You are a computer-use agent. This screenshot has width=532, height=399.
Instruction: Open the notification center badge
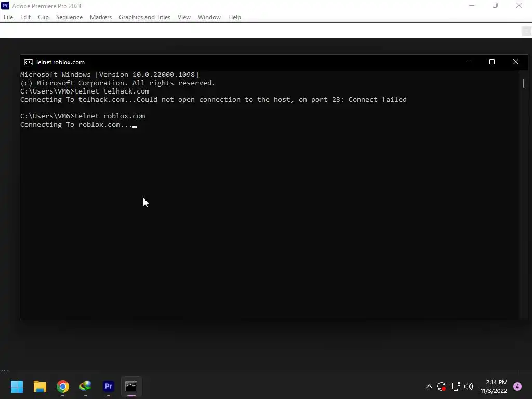point(517,387)
